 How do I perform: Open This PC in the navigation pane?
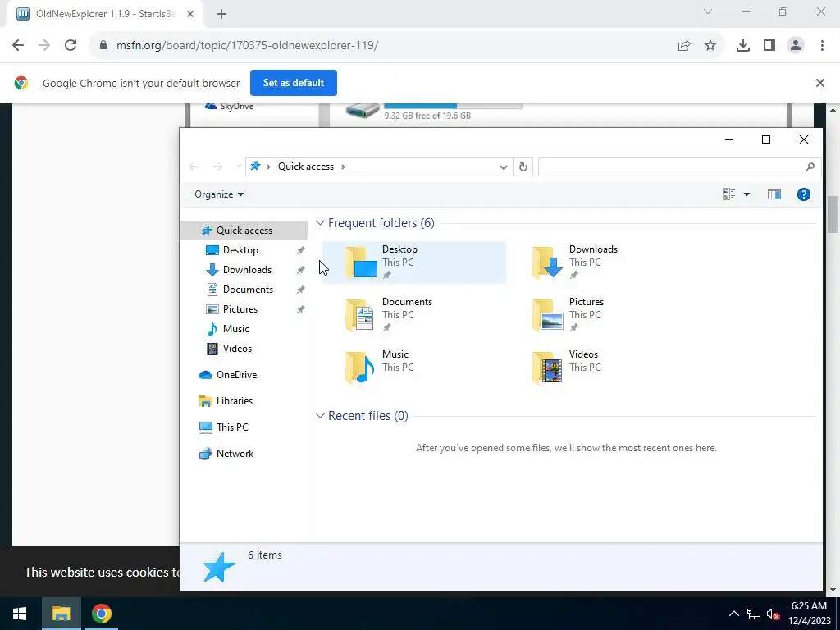click(x=244, y=427)
